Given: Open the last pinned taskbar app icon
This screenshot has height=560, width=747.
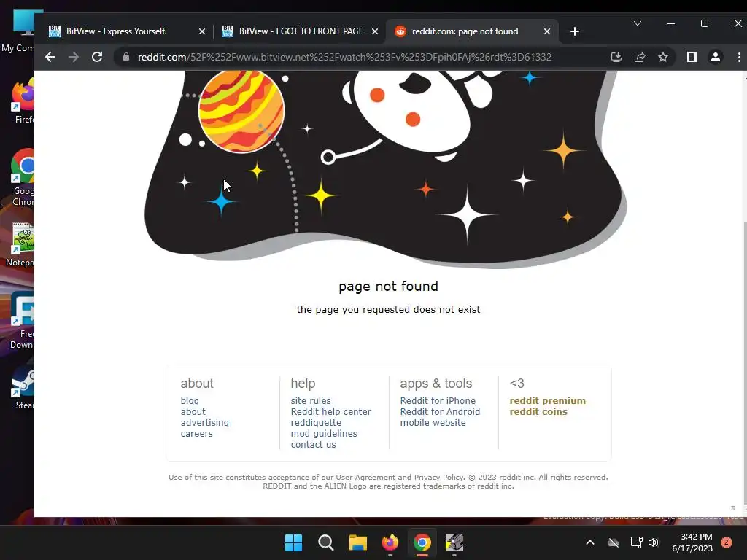Looking at the screenshot, I should (x=454, y=542).
